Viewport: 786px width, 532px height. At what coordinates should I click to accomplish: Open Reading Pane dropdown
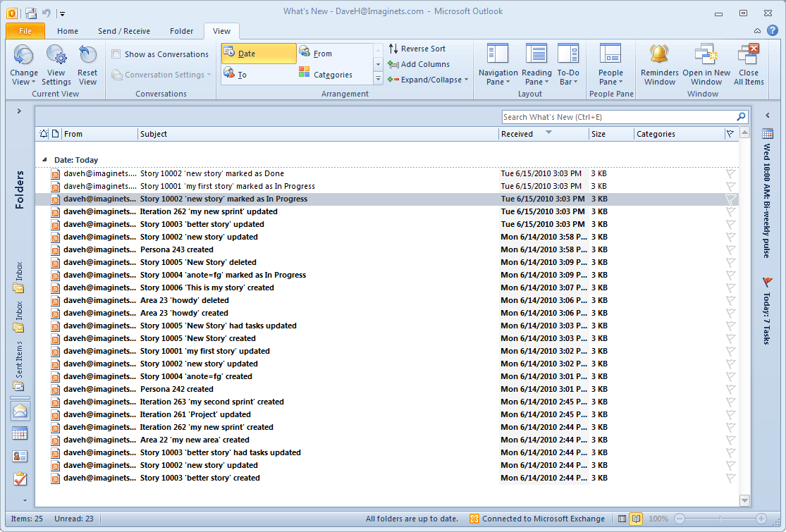click(x=536, y=65)
